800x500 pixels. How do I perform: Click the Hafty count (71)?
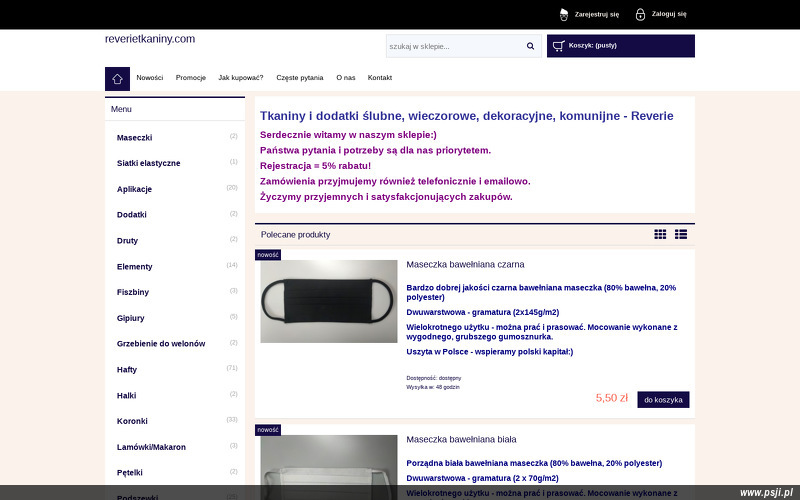[x=232, y=368]
